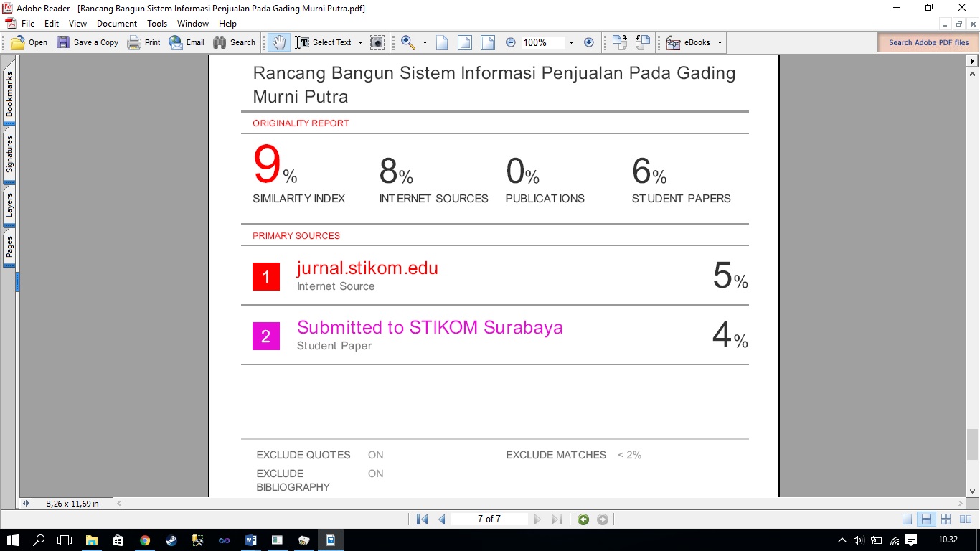Open the Bookmarks side tab

pos(9,94)
